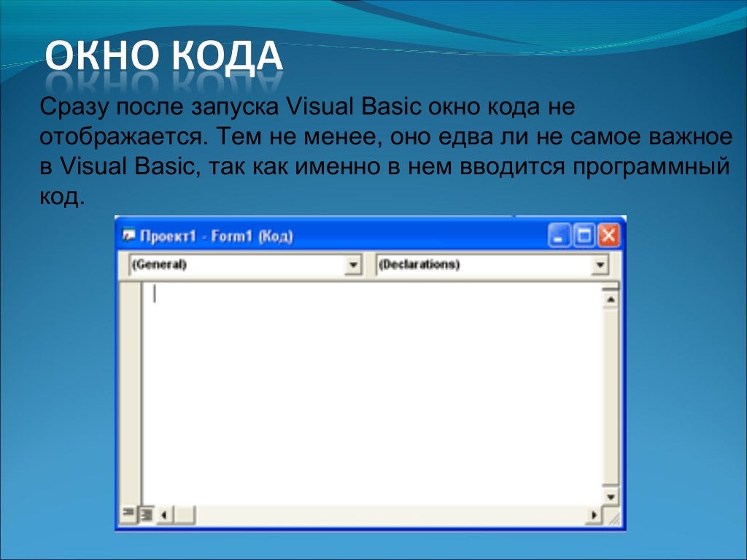Click horizontal scrollbar right arrow
This screenshot has height=560, width=747.
(594, 514)
